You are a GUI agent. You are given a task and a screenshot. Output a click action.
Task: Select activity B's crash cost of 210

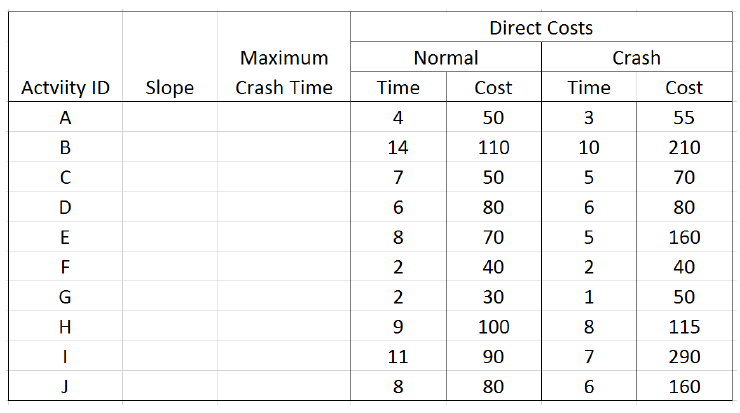pyautogui.click(x=684, y=148)
